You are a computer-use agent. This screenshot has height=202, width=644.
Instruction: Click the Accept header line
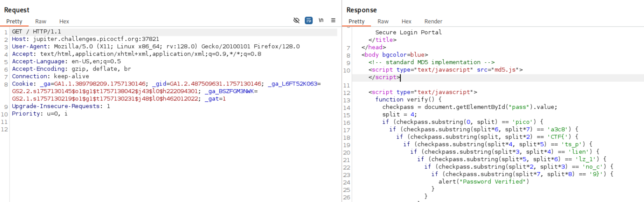pyautogui.click(x=137, y=54)
